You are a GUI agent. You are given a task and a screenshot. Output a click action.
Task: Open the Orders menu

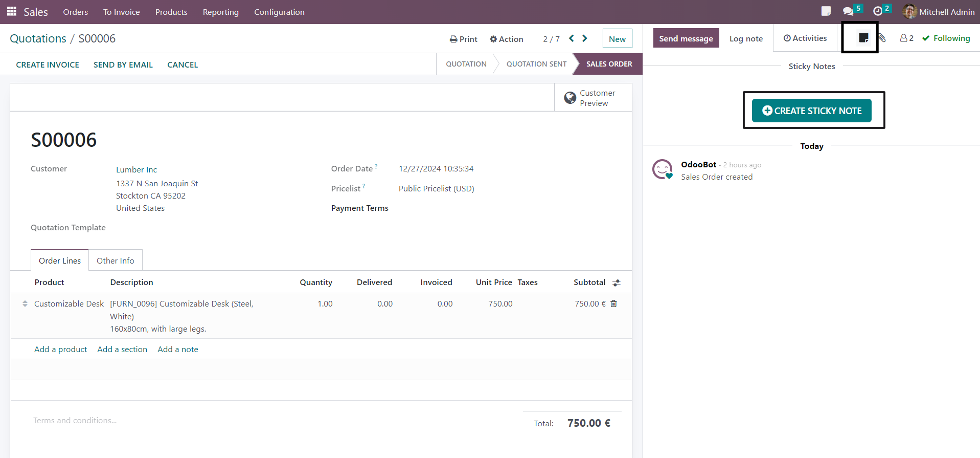coord(76,12)
